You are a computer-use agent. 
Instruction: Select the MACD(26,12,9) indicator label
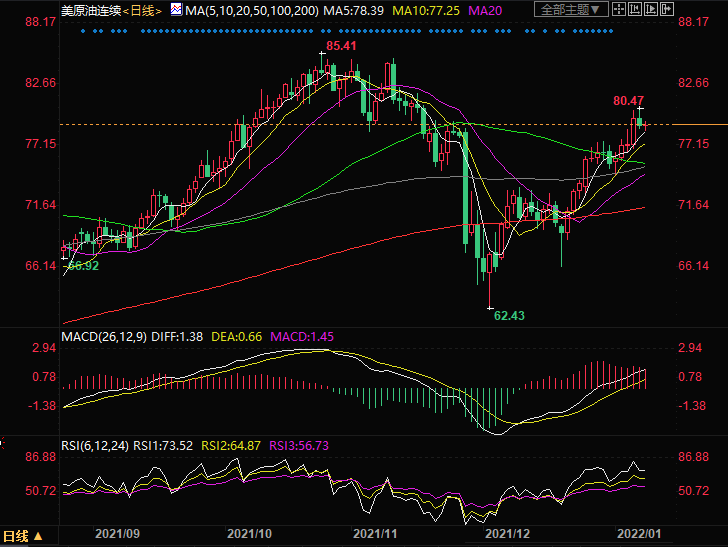pos(104,337)
